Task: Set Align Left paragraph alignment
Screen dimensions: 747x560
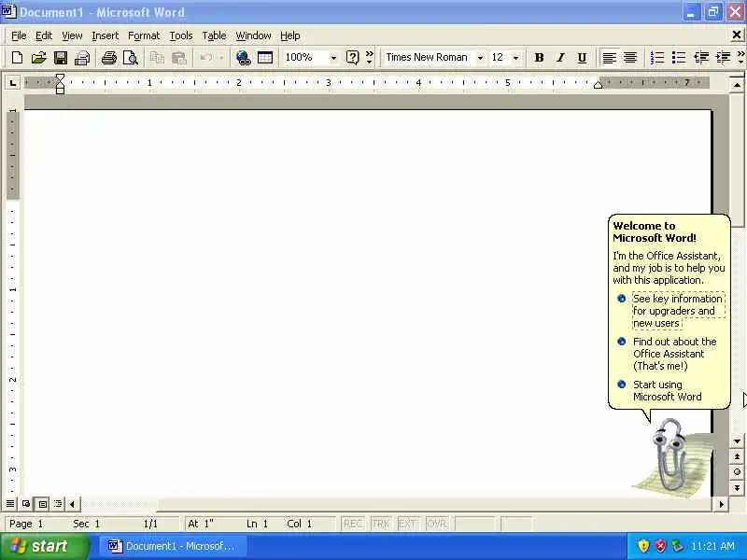Action: click(609, 58)
